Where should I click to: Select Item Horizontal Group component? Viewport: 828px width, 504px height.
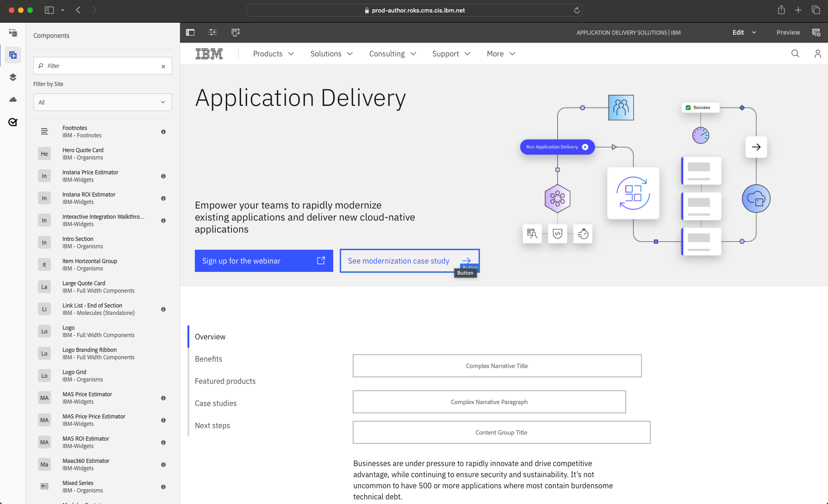(x=103, y=265)
